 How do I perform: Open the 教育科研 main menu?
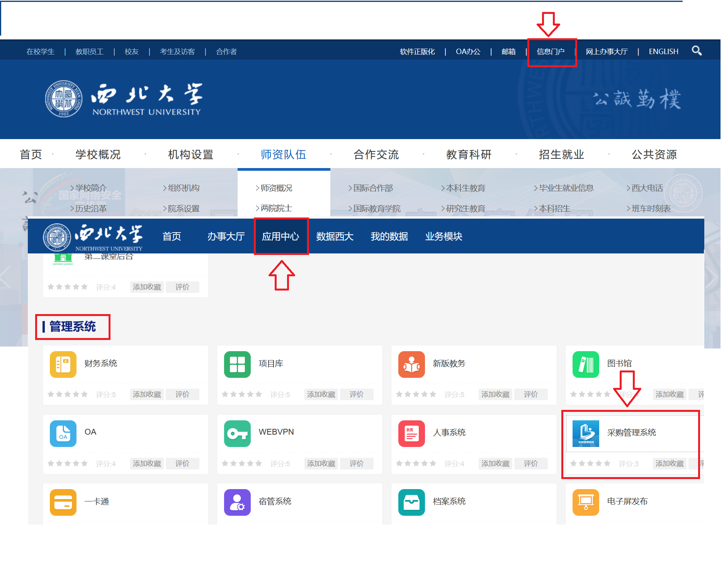pos(469,155)
